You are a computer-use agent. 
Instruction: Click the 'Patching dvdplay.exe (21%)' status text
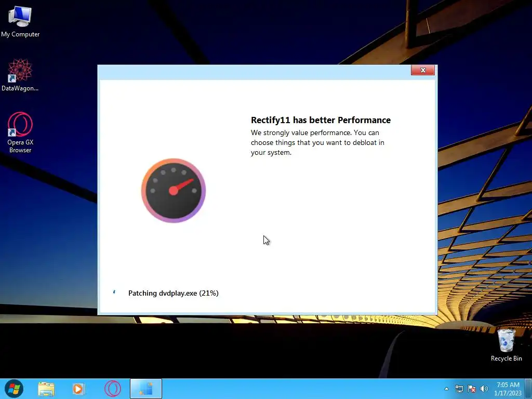tap(174, 293)
